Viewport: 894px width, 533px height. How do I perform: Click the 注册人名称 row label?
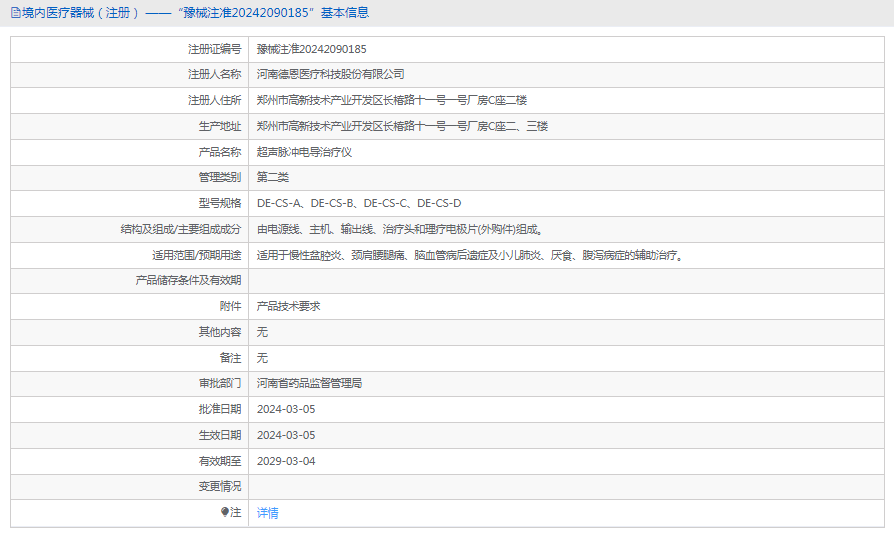214,74
